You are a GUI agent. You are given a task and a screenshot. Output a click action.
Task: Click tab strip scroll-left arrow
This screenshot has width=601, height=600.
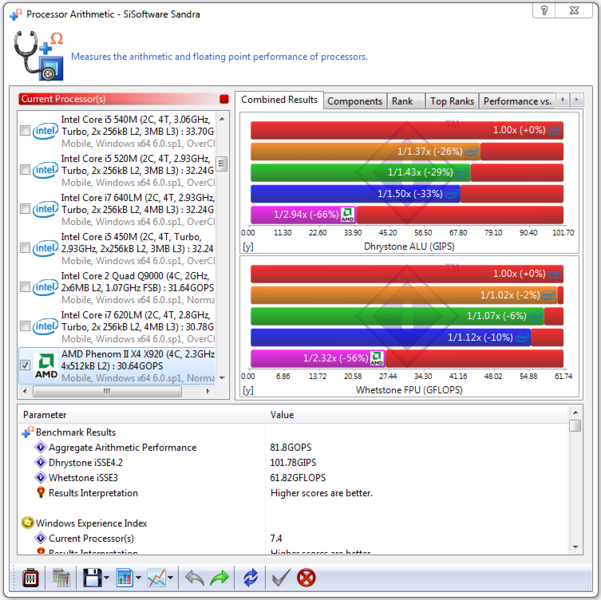[562, 100]
